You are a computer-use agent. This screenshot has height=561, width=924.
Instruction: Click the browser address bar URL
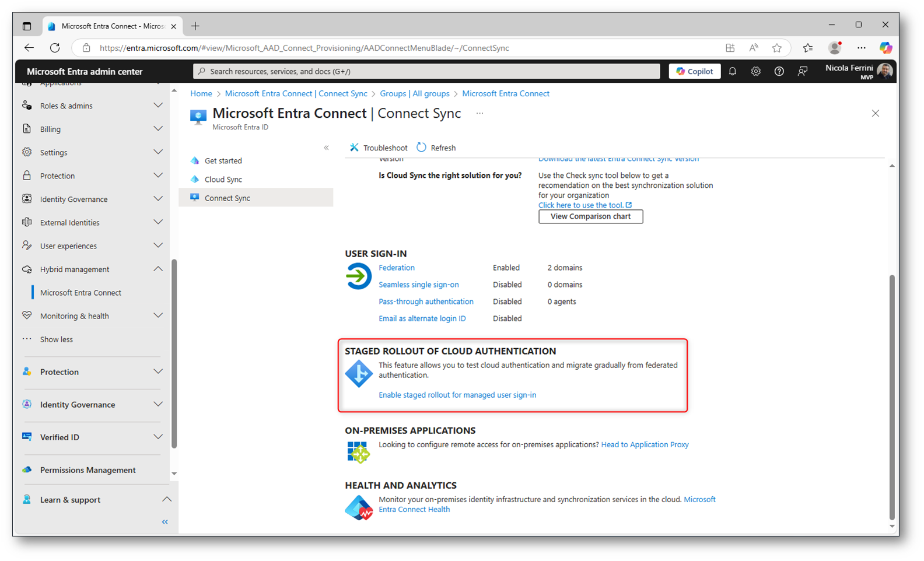pyautogui.click(x=304, y=48)
